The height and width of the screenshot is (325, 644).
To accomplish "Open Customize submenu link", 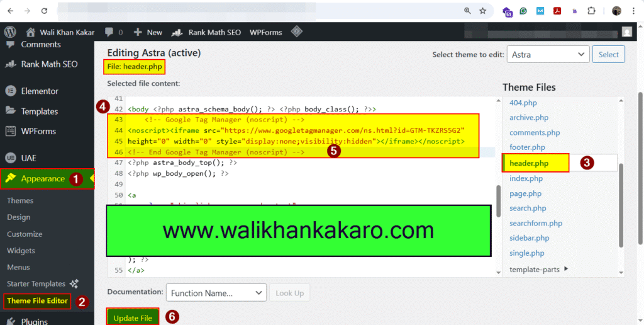I will point(25,234).
